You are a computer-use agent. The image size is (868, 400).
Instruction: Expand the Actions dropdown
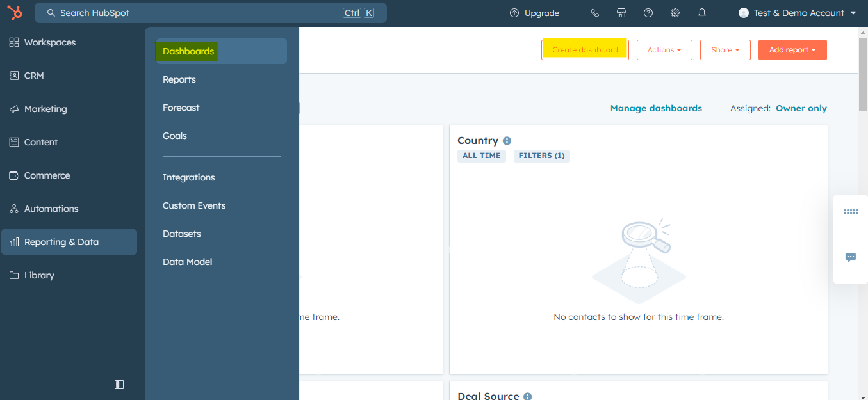tap(664, 49)
